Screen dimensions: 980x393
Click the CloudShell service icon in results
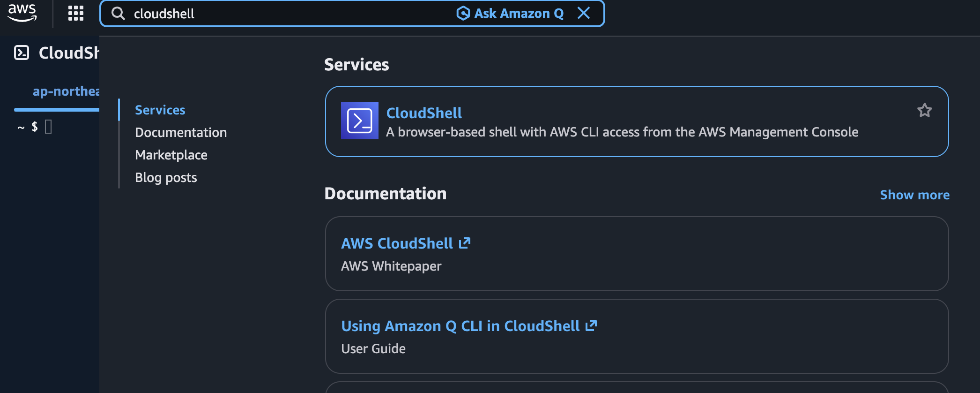point(359,121)
